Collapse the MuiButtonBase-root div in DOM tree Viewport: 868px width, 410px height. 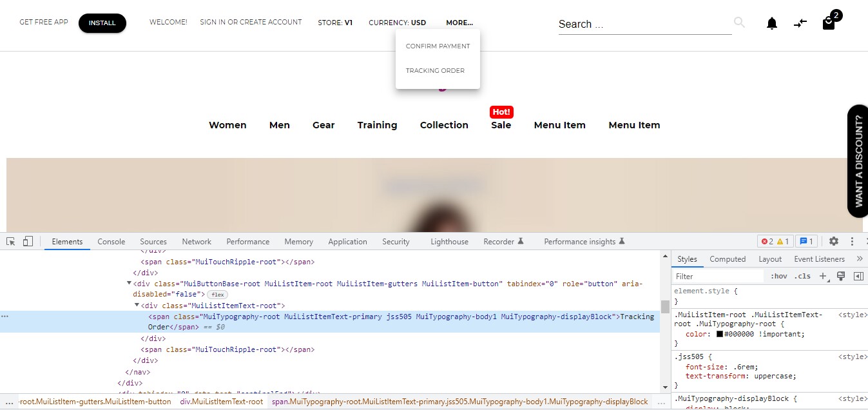129,284
